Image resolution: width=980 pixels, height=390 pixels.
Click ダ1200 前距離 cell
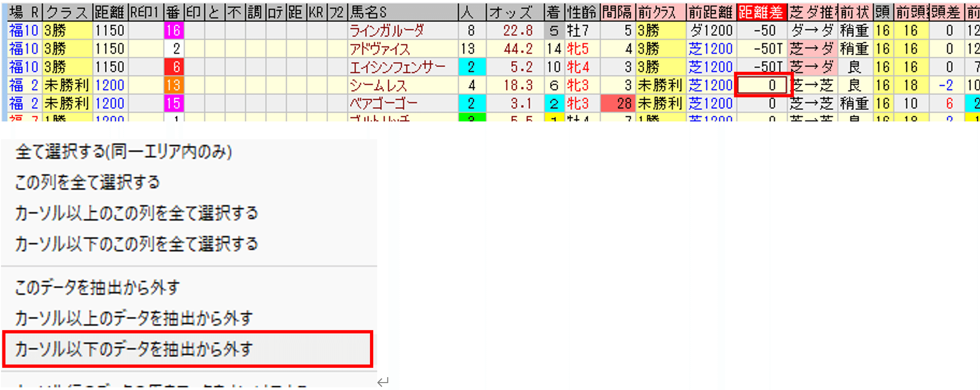(711, 30)
